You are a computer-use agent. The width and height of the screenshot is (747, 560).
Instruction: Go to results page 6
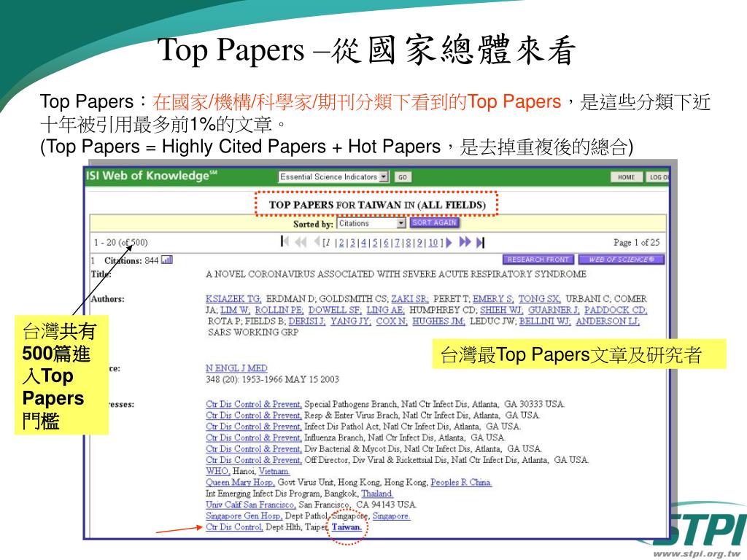tap(386, 243)
